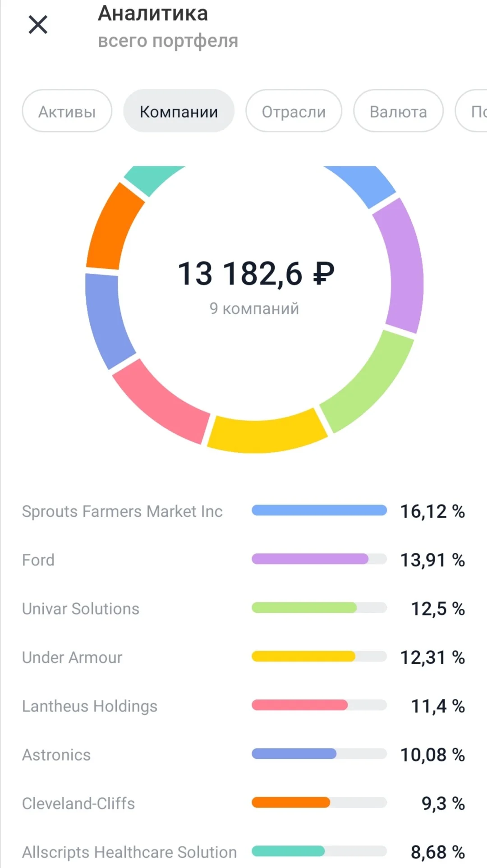Screen dimensions: 487x868
Task: Open the Ford company row
Action: click(243, 560)
